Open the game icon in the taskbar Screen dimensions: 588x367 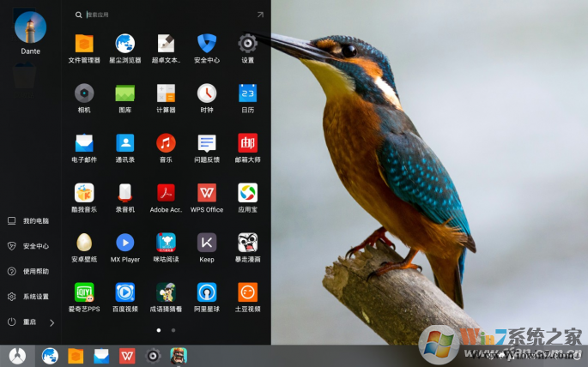click(179, 355)
